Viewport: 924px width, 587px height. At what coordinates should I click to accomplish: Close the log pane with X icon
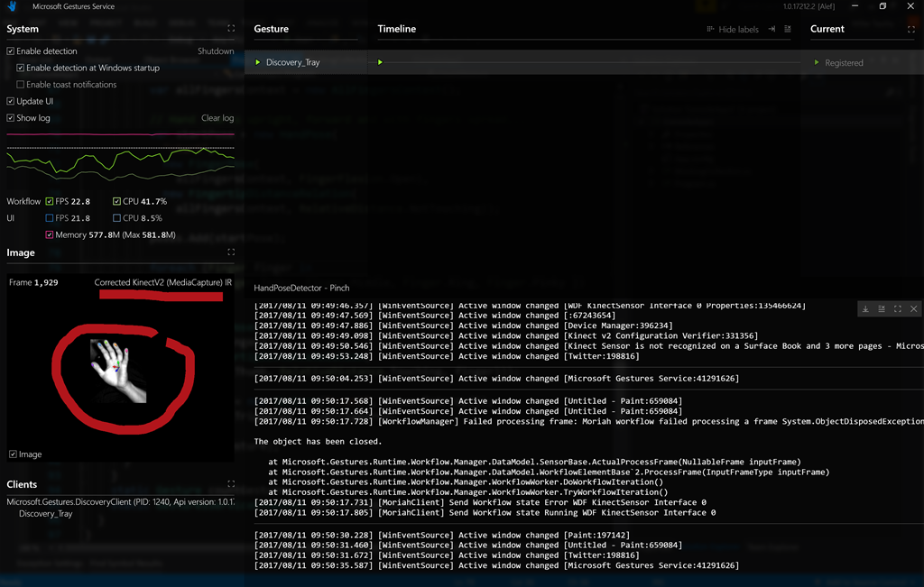coord(913,309)
